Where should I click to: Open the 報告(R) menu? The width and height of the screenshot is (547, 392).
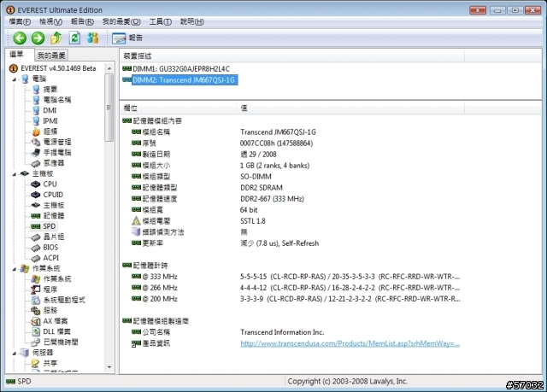point(82,21)
